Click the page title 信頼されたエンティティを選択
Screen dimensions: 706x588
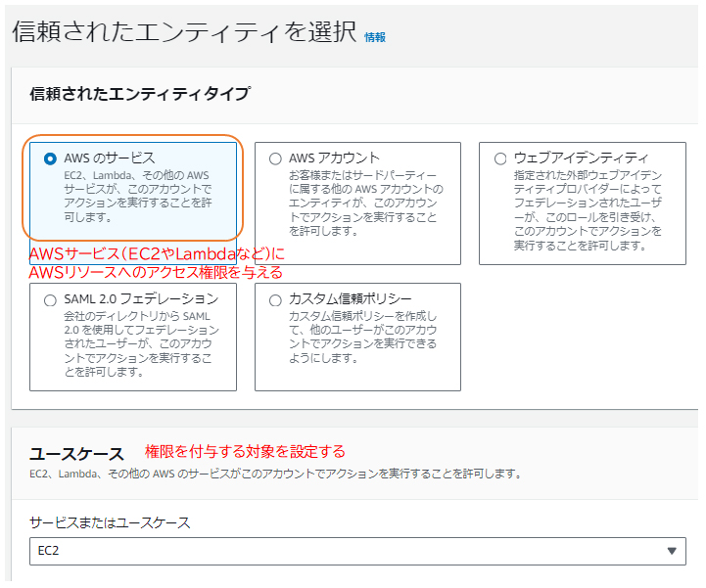(x=184, y=31)
